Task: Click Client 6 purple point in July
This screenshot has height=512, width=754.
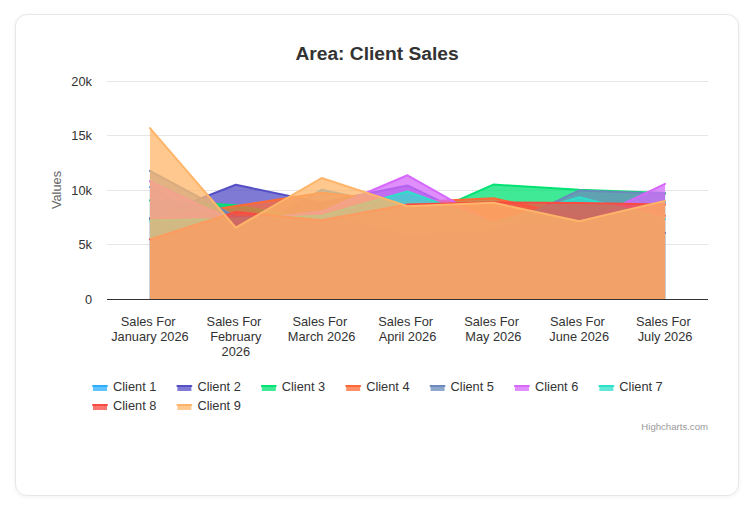Action: pyautogui.click(x=665, y=184)
